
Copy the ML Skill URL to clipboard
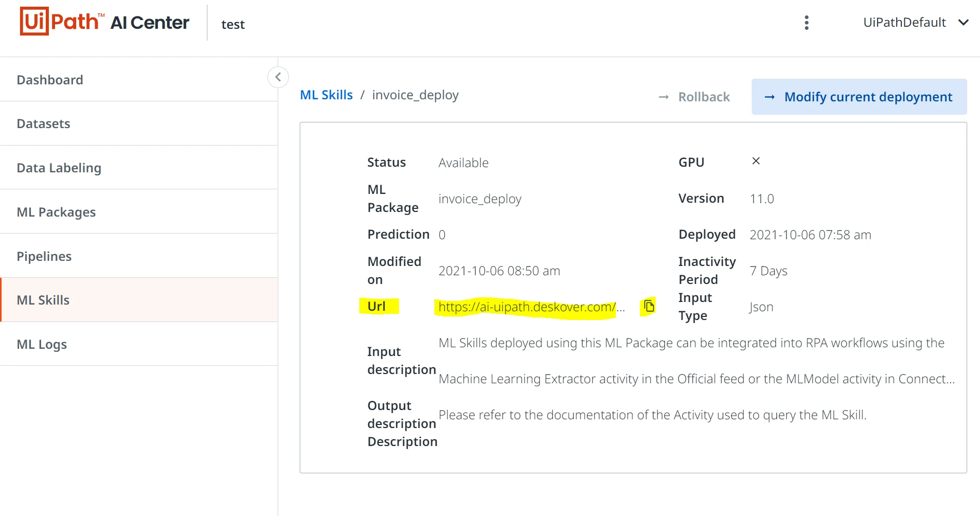649,306
